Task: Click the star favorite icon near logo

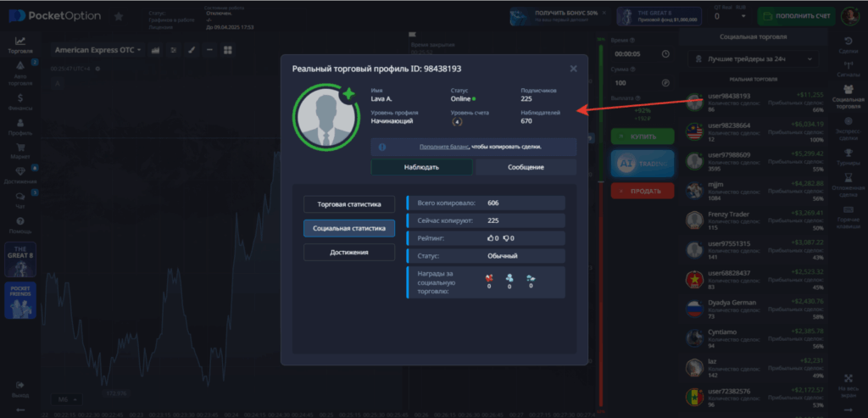Action: [119, 16]
